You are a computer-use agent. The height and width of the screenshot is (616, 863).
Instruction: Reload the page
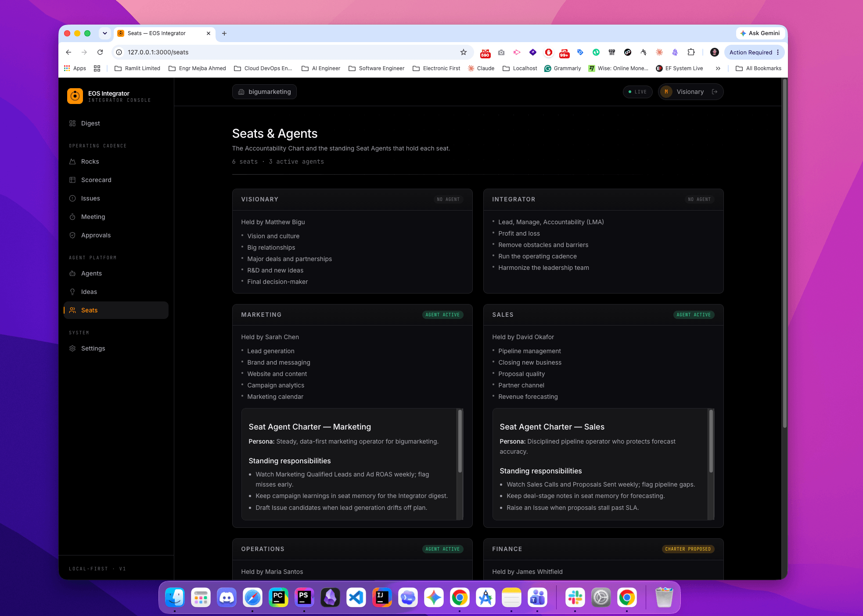coord(100,52)
